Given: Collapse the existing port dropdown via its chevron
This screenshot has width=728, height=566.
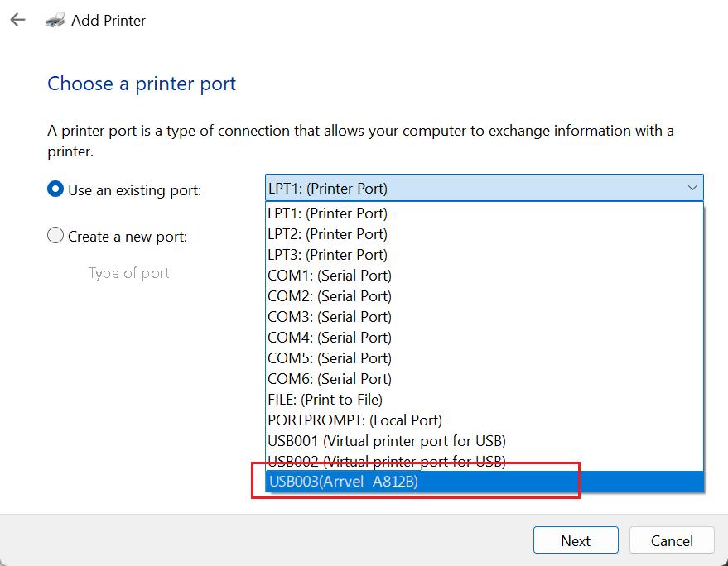Looking at the screenshot, I should (692, 188).
